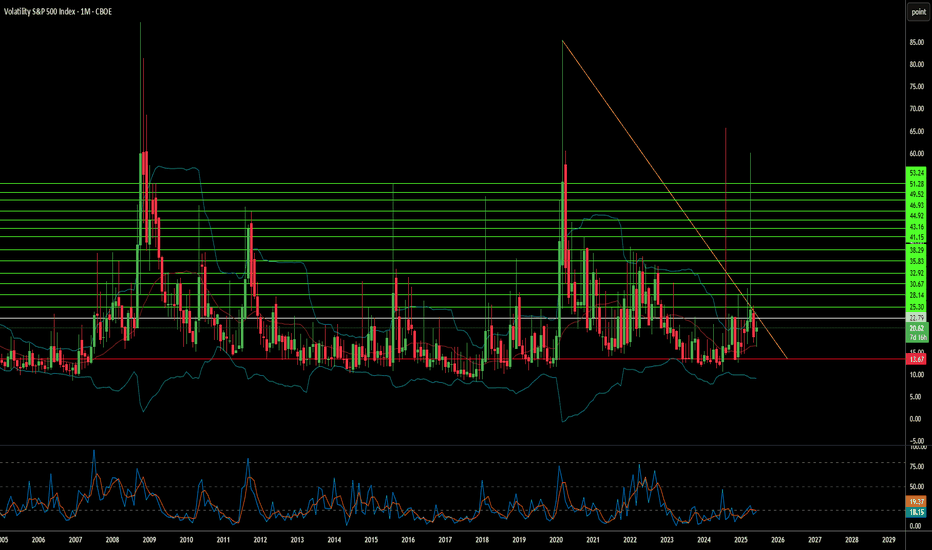Click the 25.30 green price label

[917, 307]
